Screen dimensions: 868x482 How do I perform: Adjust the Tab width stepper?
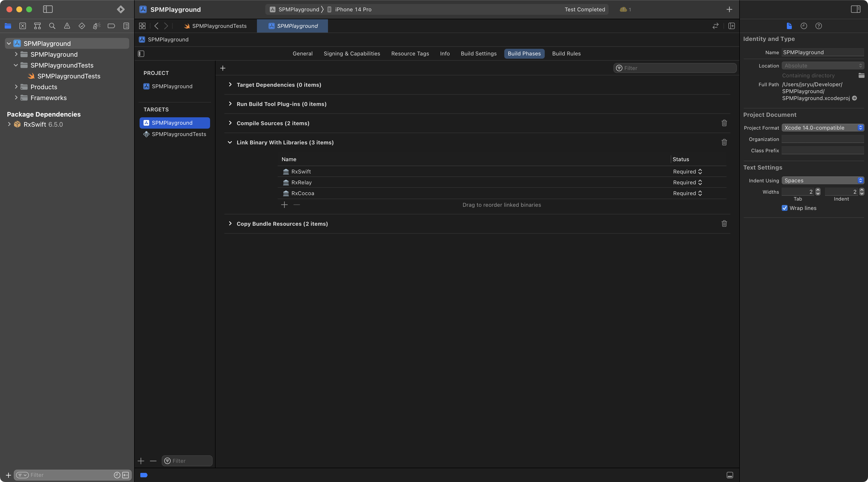818,192
